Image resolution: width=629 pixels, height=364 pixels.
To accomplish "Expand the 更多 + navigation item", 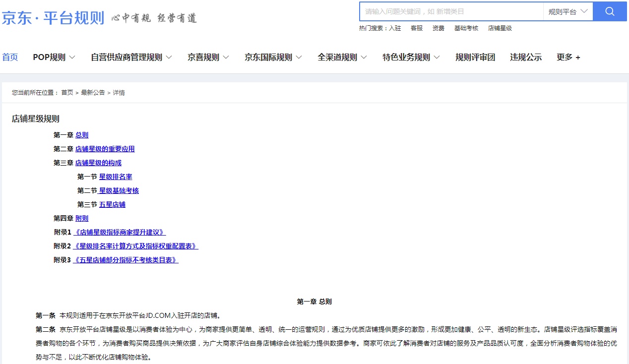I will [x=568, y=57].
